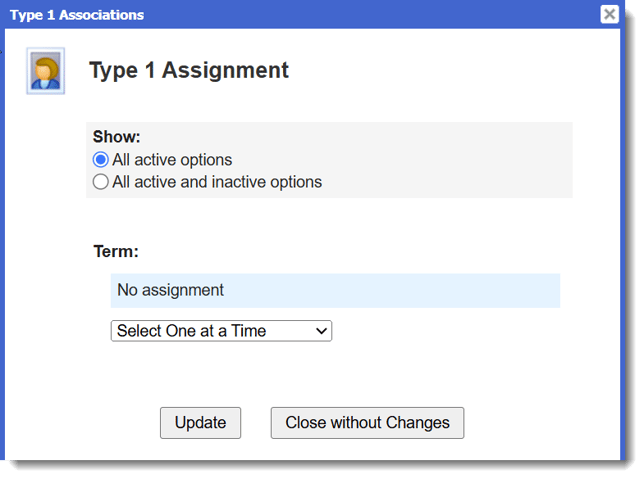The image size is (644, 479).
Task: Click the Show: label
Action: [117, 137]
